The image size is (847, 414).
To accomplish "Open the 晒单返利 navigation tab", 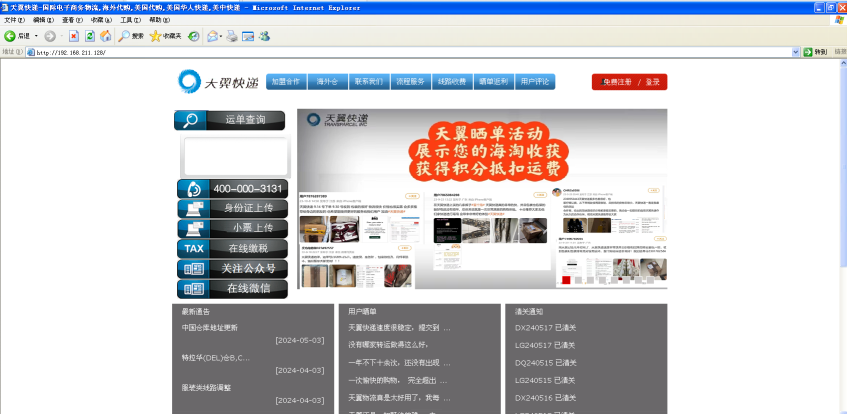I will pyautogui.click(x=494, y=82).
